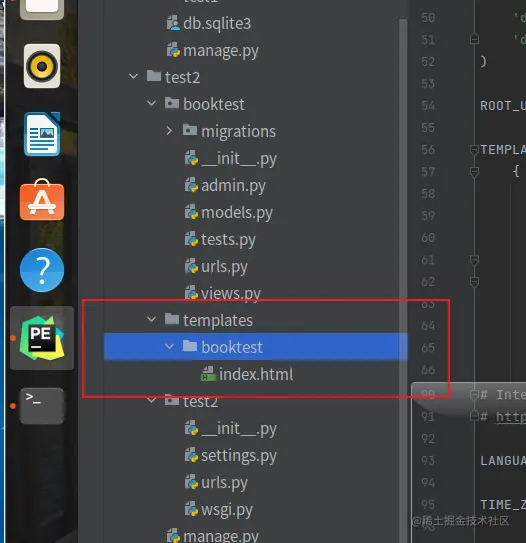This screenshot has width=526, height=543.
Task: Click the folder icon of the booktest package under test2
Action: click(172, 103)
